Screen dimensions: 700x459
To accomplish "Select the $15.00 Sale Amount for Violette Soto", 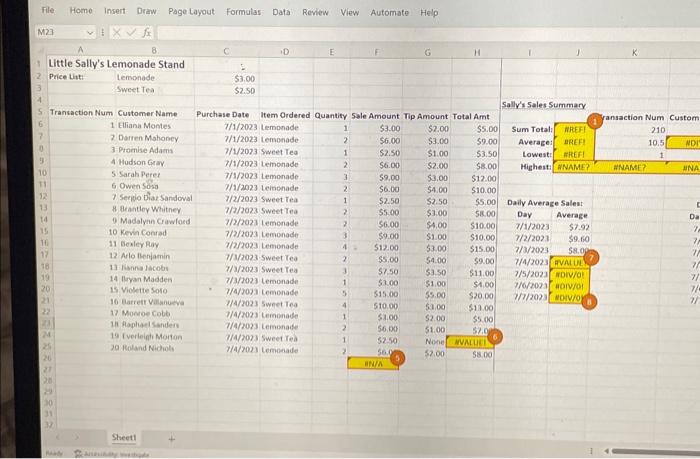I will pyautogui.click(x=386, y=294).
